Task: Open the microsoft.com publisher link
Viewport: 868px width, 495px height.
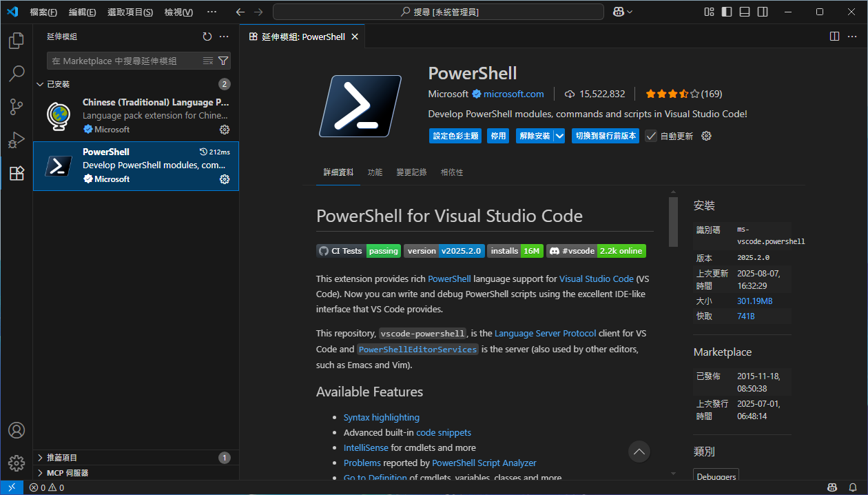Action: click(x=513, y=94)
